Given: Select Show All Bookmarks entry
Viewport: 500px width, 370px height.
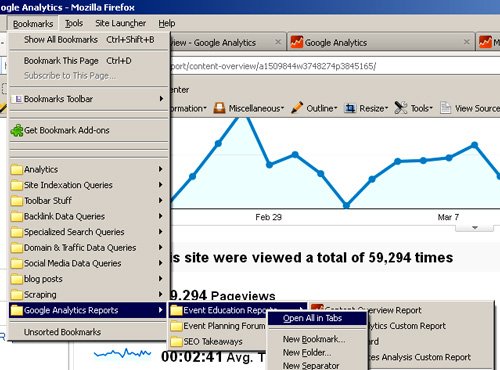Looking at the screenshot, I should coord(89,40).
